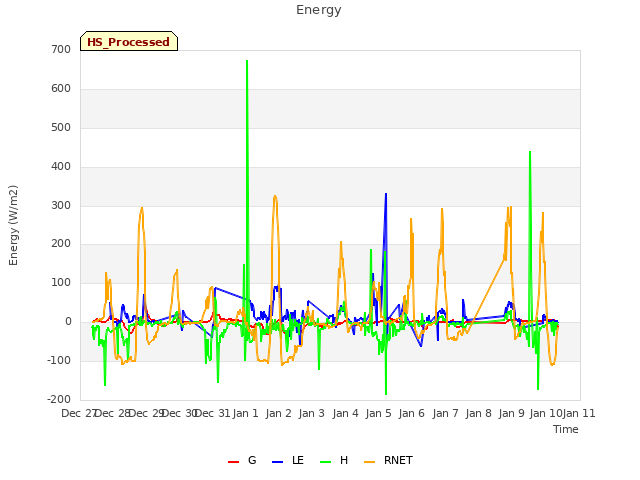Click the Jan 9 x-axis date label

click(512, 413)
